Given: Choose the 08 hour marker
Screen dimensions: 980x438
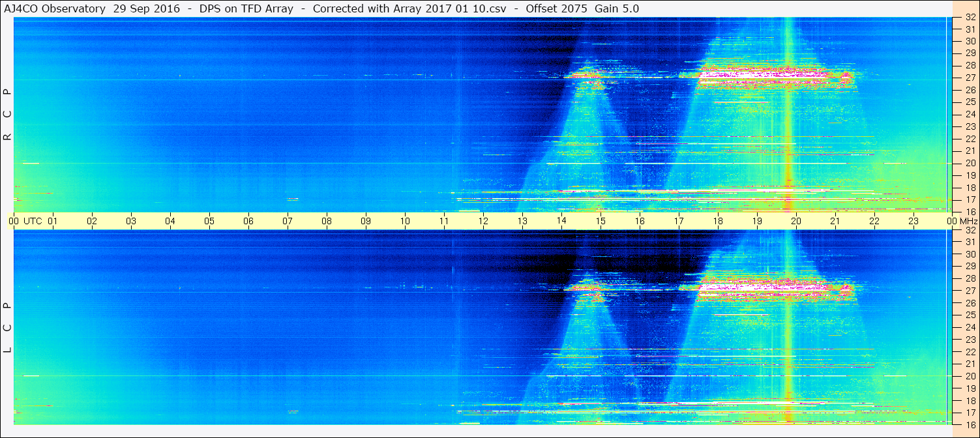Looking at the screenshot, I should click(327, 221).
